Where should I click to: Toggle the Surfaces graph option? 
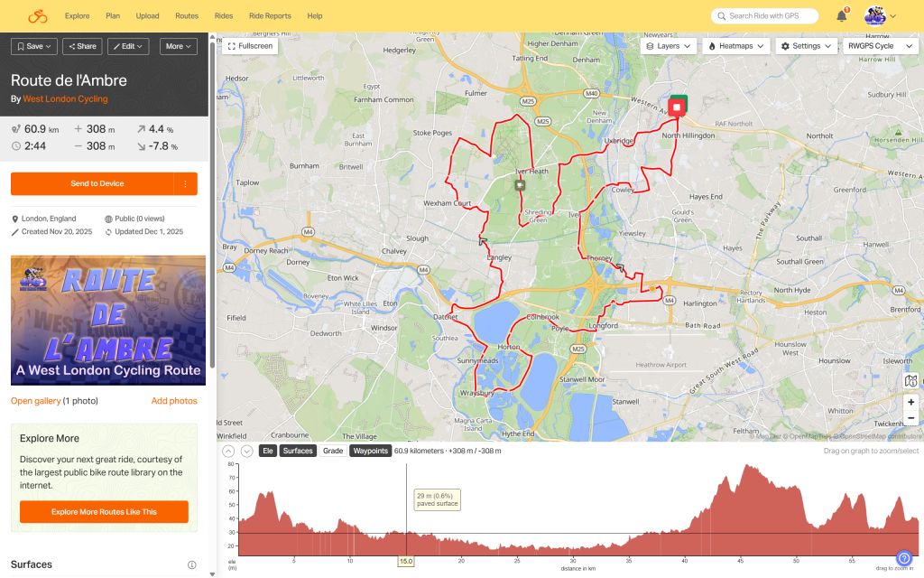(x=297, y=451)
